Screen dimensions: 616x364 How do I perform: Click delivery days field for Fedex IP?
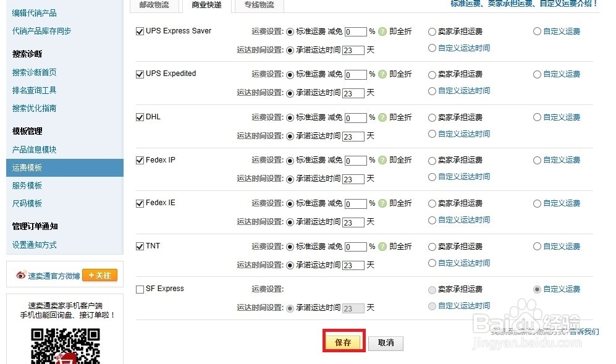tap(353, 179)
